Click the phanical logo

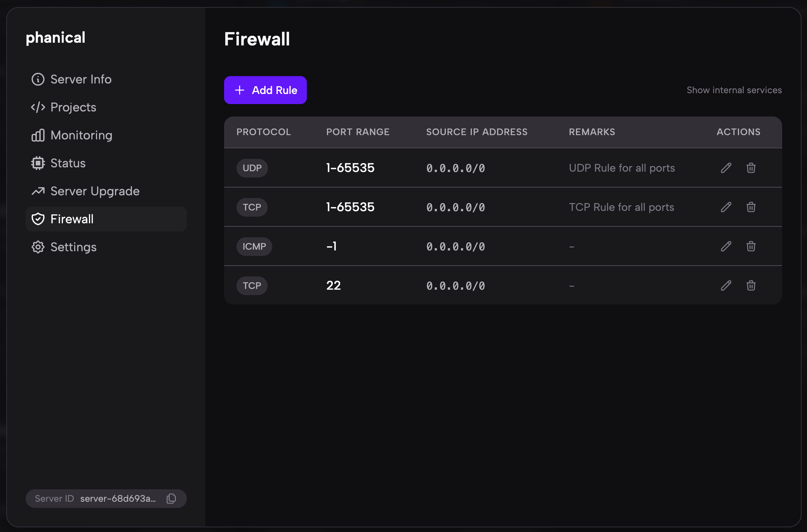click(x=56, y=38)
